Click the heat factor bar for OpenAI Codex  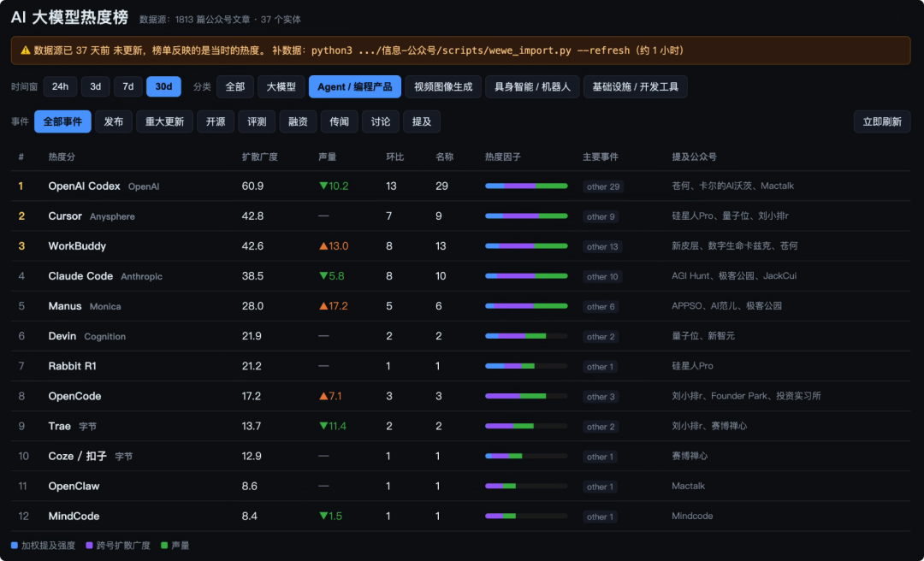(x=526, y=186)
